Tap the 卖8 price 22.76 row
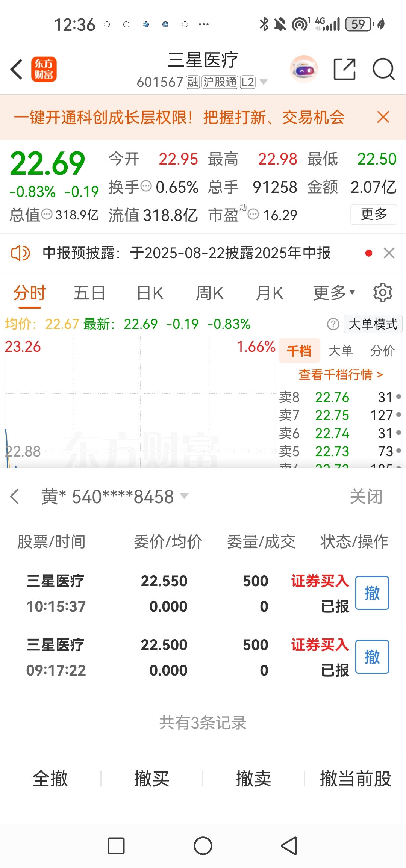Viewport: 406px width, 868px height. 341,397
